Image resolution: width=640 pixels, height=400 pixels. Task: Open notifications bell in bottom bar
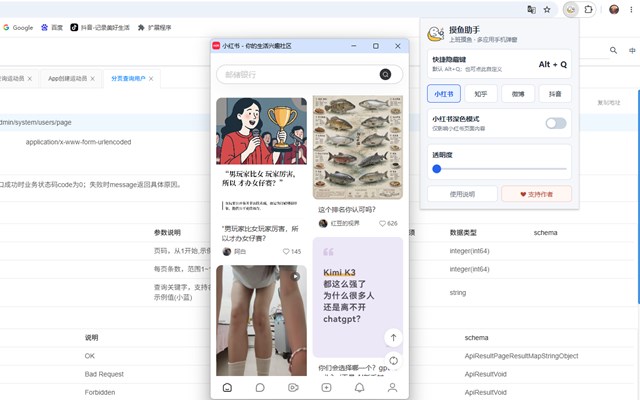pyautogui.click(x=359, y=387)
